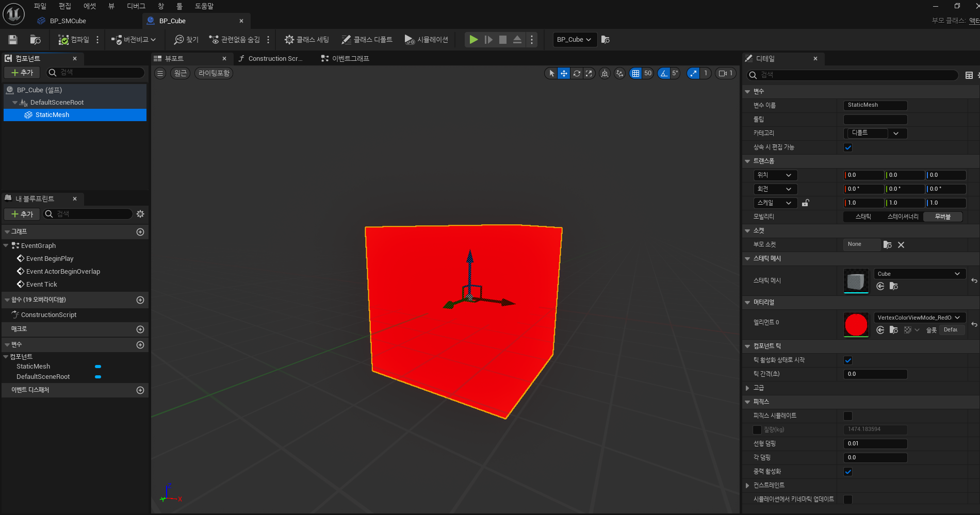Start 시뮬레이션
This screenshot has height=515, width=980.
(x=426, y=40)
